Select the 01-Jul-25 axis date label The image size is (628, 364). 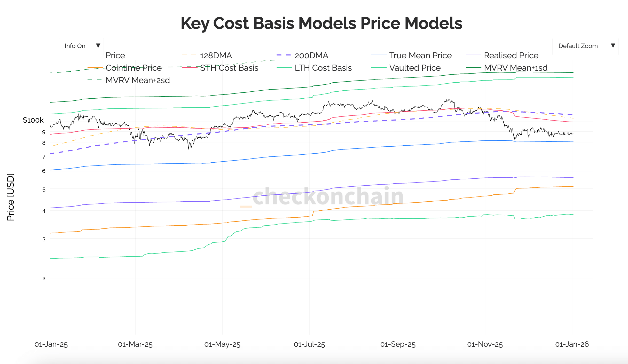coord(309,344)
